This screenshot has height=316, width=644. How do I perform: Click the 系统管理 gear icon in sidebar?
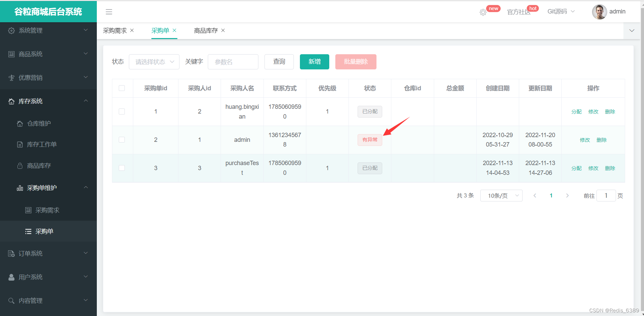[11, 31]
